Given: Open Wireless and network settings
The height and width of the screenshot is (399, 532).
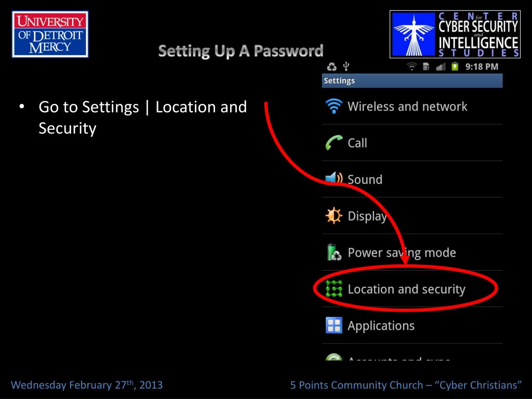Looking at the screenshot, I should (412, 106).
